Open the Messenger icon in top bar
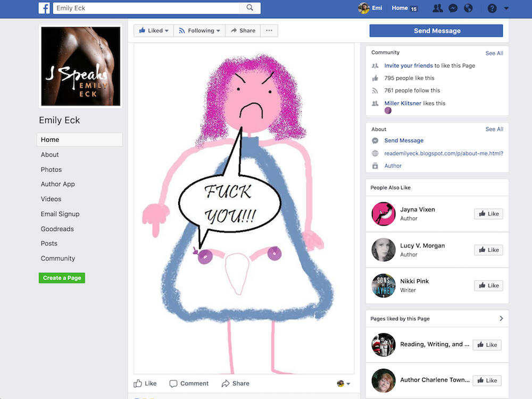The width and height of the screenshot is (532, 399). tap(453, 8)
